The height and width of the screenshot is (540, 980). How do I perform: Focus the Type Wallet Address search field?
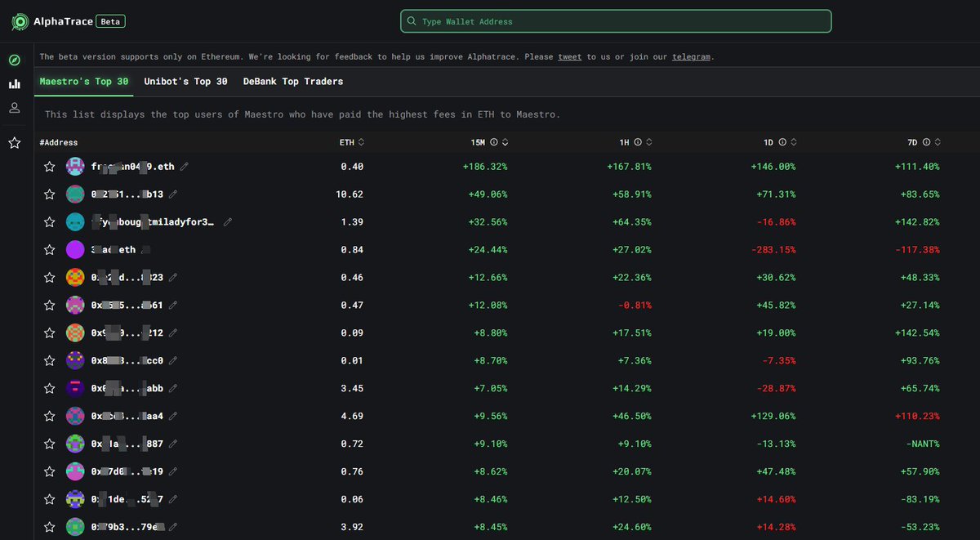[x=616, y=21]
